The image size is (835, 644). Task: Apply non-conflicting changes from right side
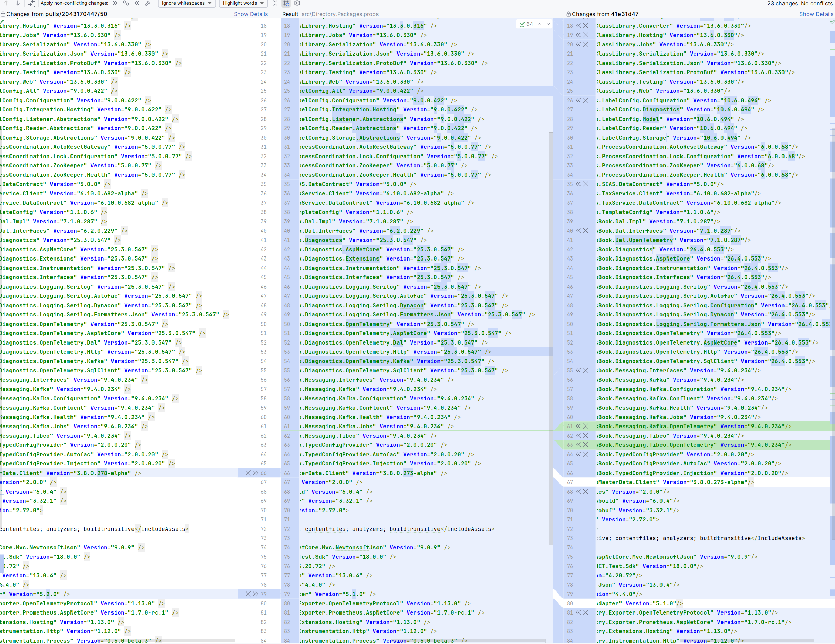click(137, 3)
